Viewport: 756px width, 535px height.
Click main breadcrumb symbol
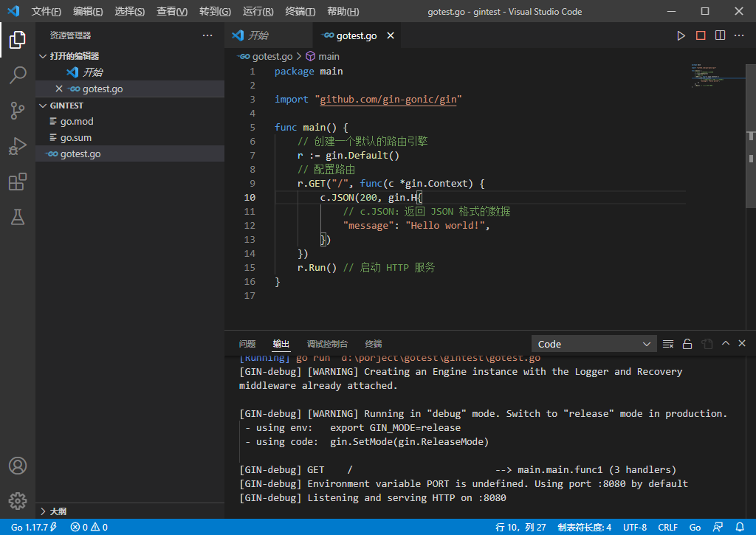point(323,56)
